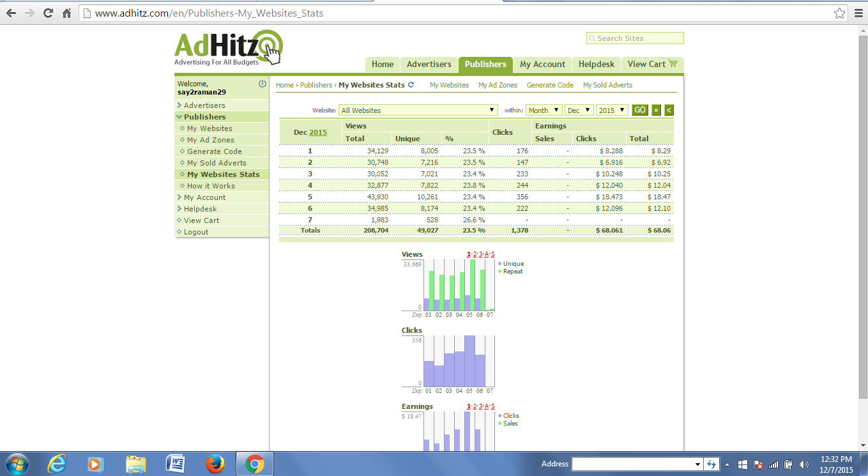Open the Month period dropdown
Viewport: 868px width, 476px height.
click(x=544, y=111)
